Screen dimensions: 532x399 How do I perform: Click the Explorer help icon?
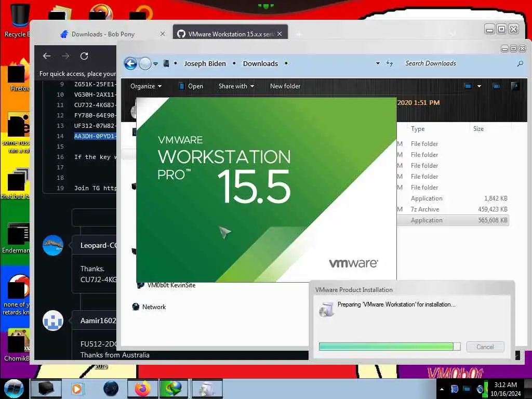515,86
